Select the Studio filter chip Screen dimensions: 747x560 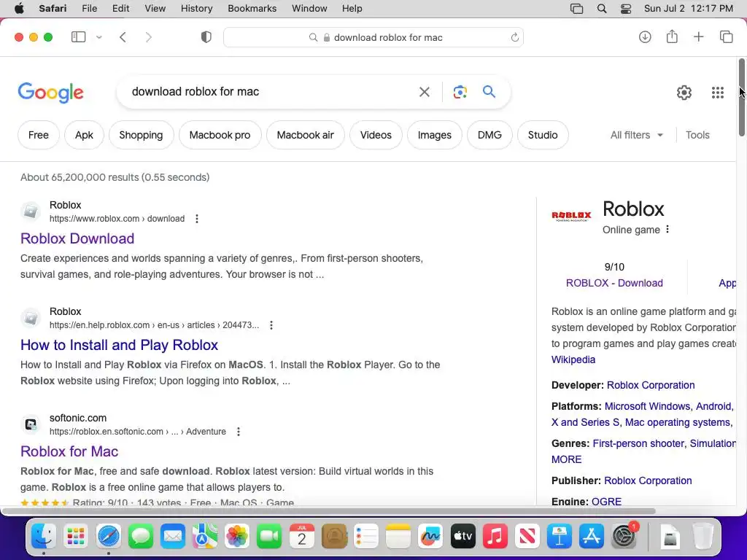(543, 135)
